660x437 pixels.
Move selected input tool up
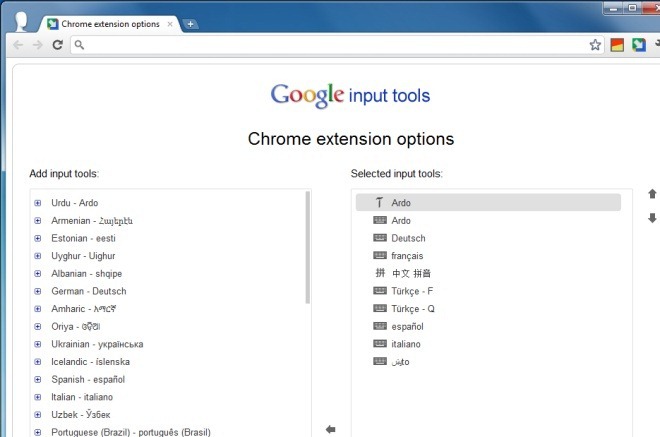(x=652, y=194)
